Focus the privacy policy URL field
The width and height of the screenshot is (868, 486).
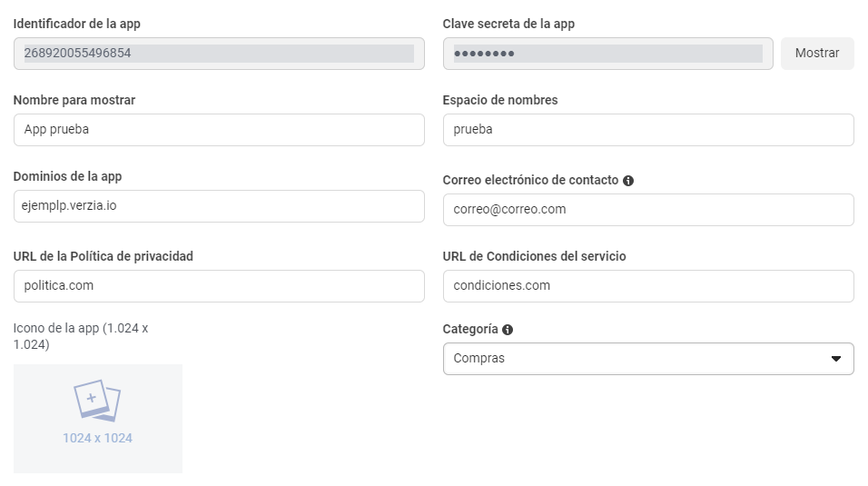(x=219, y=286)
